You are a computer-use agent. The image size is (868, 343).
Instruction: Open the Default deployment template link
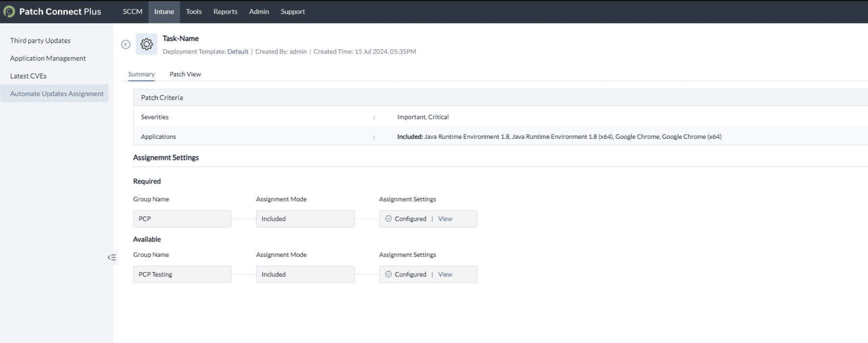point(237,52)
